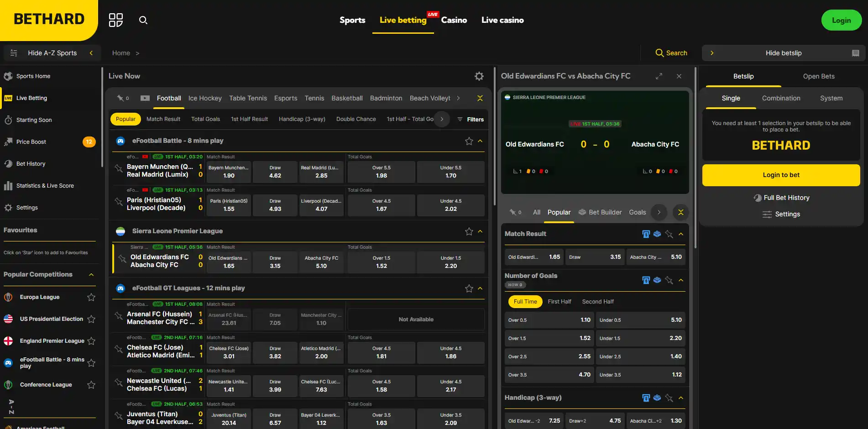Viewport: 868px width, 429px height.
Task: Open Price Boost in sidebar
Action: coord(31,142)
